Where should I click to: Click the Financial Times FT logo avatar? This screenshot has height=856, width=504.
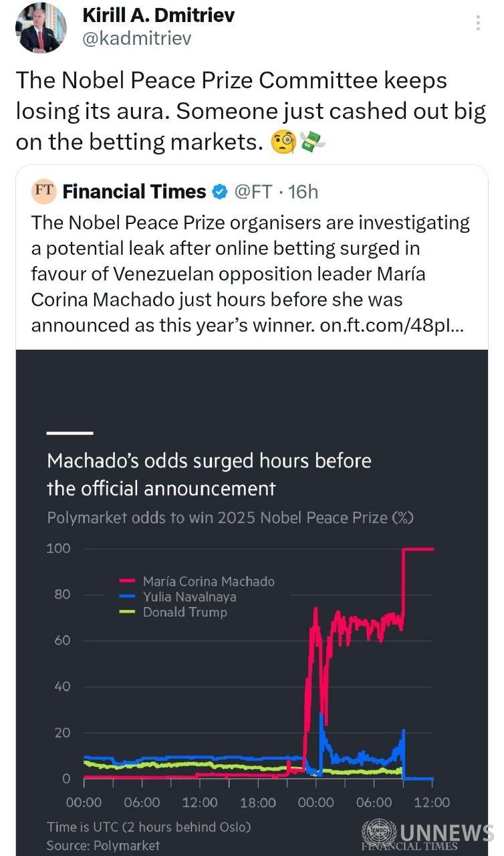coord(44,191)
